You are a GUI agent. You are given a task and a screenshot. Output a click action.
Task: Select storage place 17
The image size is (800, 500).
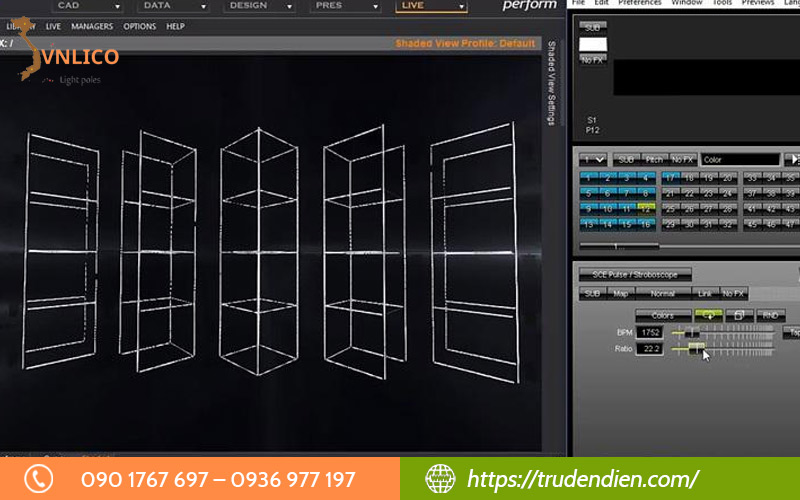[x=670, y=178]
